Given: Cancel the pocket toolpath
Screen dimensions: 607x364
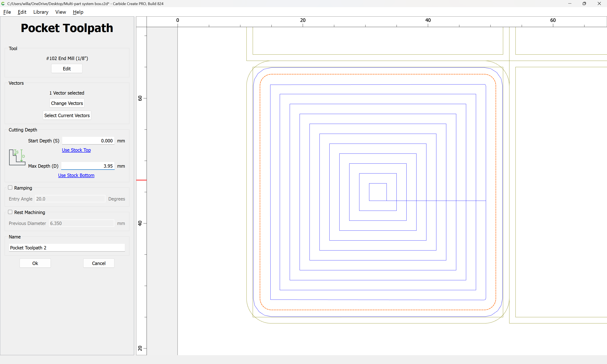Looking at the screenshot, I should tap(99, 264).
